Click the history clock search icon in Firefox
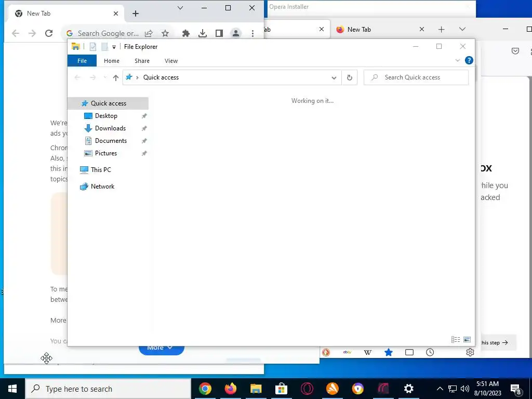Image resolution: width=532 pixels, height=399 pixels. [x=430, y=353]
